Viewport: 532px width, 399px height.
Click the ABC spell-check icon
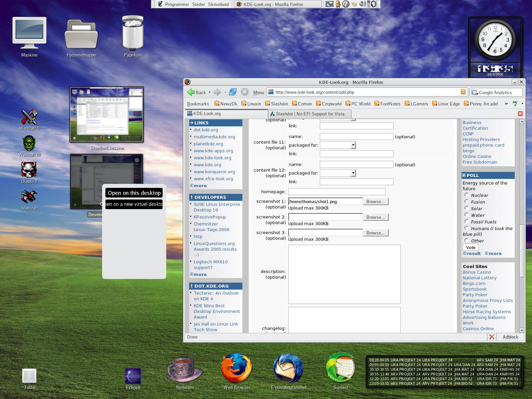click(x=515, y=103)
